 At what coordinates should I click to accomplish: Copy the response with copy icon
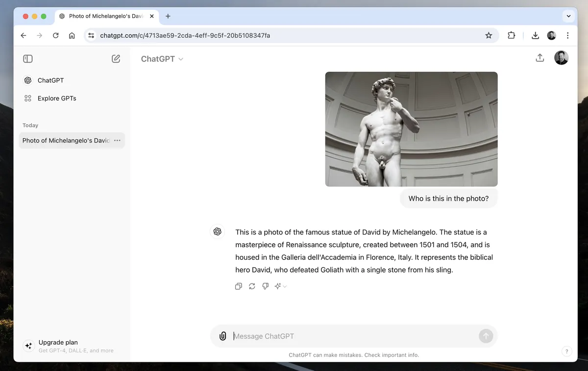[239, 286]
